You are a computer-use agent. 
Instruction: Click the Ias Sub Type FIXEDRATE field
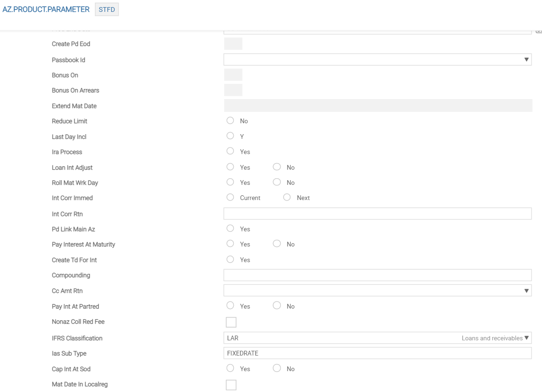(377, 353)
